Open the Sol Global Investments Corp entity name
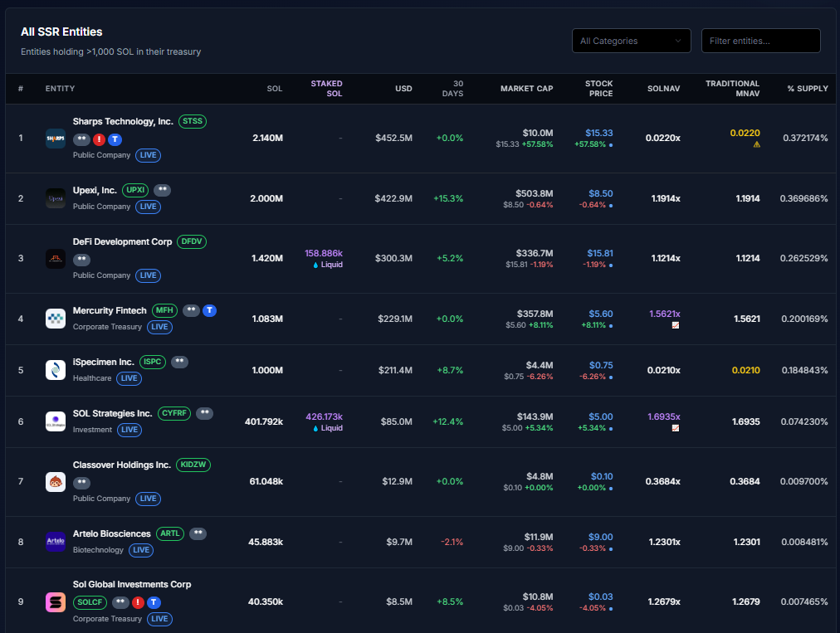Image resolution: width=840 pixels, height=633 pixels. click(x=132, y=584)
